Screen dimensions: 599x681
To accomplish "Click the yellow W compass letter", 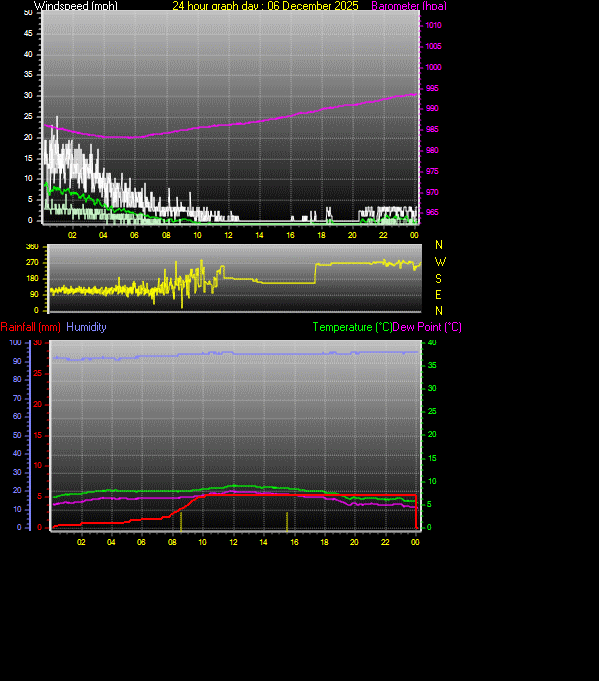I will [440, 262].
